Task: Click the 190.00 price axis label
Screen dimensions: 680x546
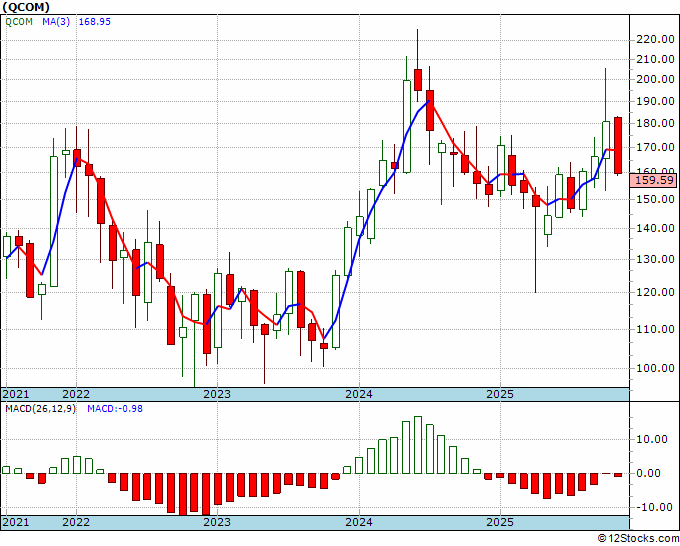Action: pos(655,101)
